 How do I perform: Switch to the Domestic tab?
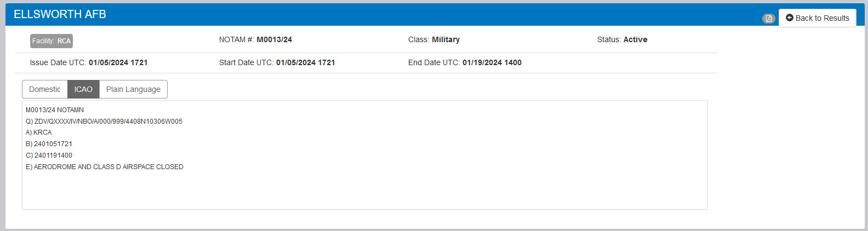[x=45, y=89]
